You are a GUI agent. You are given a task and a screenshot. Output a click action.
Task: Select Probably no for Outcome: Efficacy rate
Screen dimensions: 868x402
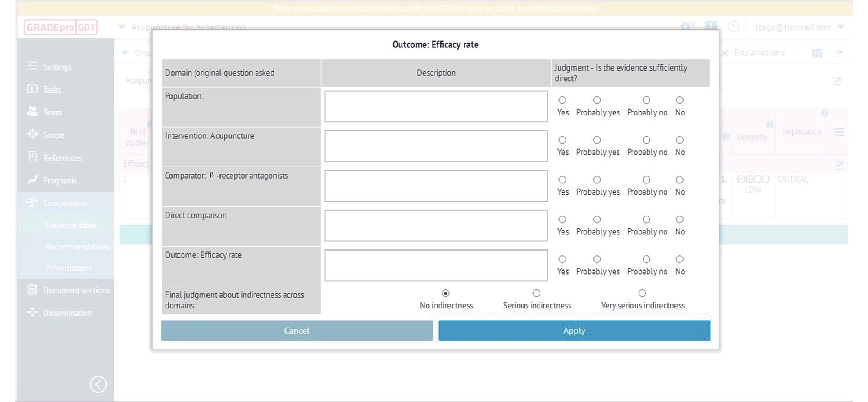646,259
